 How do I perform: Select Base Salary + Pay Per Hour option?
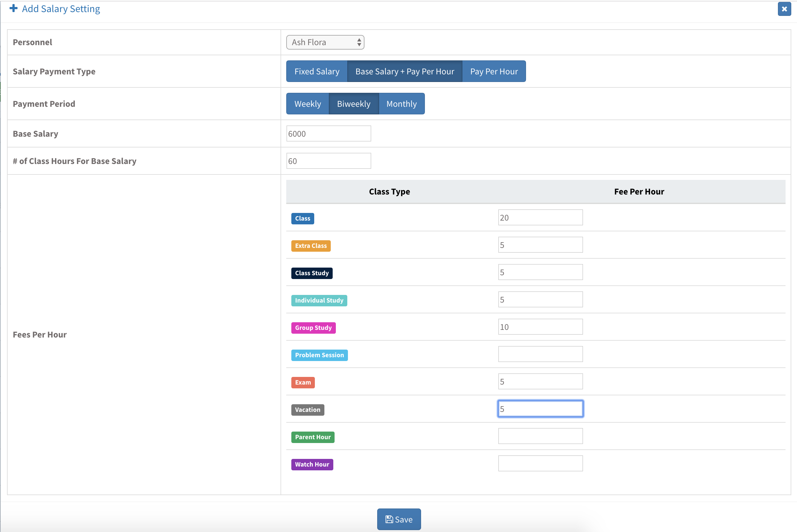(x=404, y=72)
